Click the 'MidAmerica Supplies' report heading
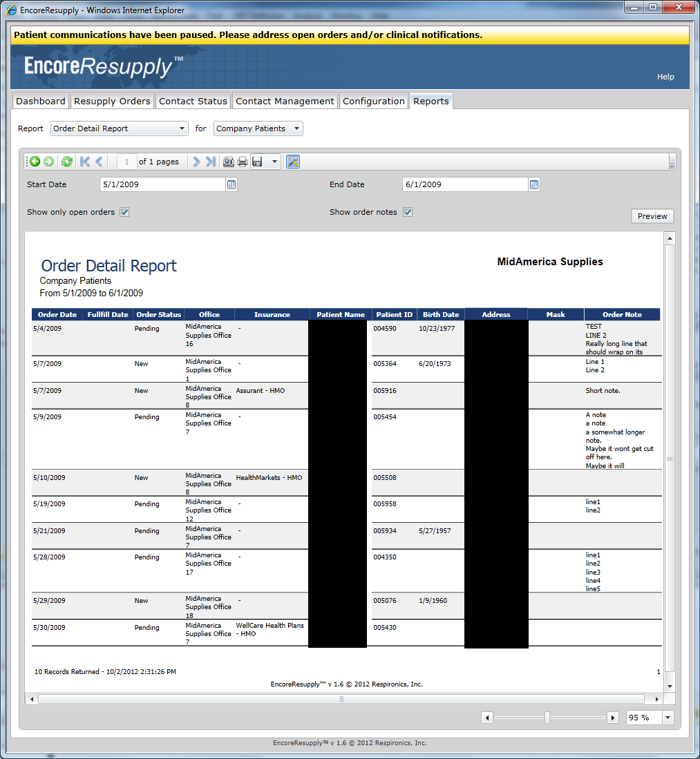The height and width of the screenshot is (759, 700). pos(550,261)
